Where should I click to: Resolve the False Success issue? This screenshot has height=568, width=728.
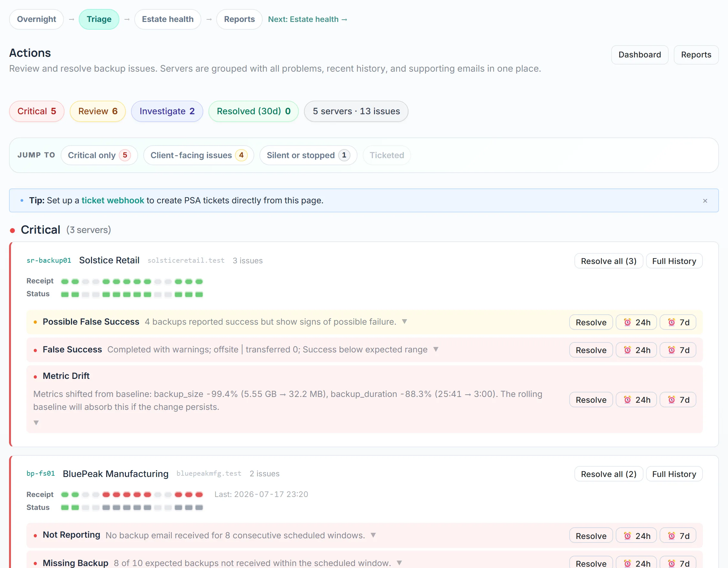point(591,350)
